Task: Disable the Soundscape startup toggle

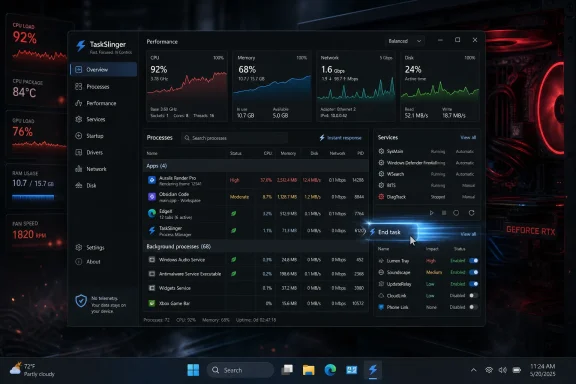Action: coord(474,272)
